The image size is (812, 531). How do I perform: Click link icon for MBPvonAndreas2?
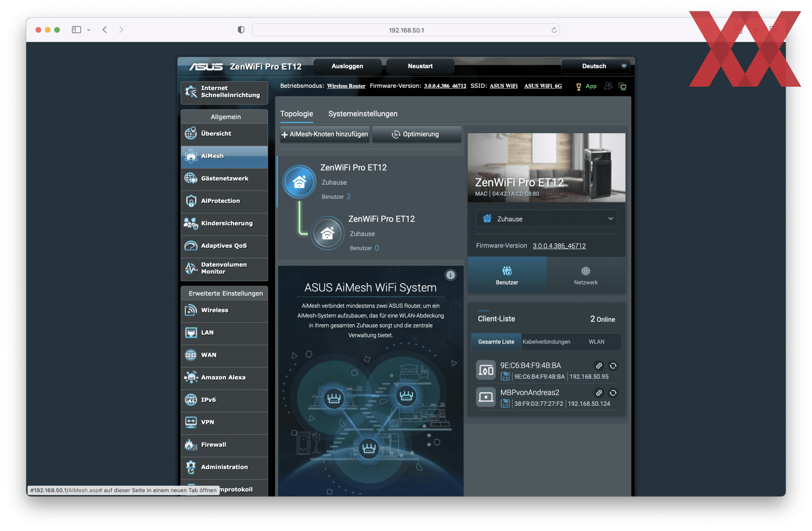coord(599,393)
